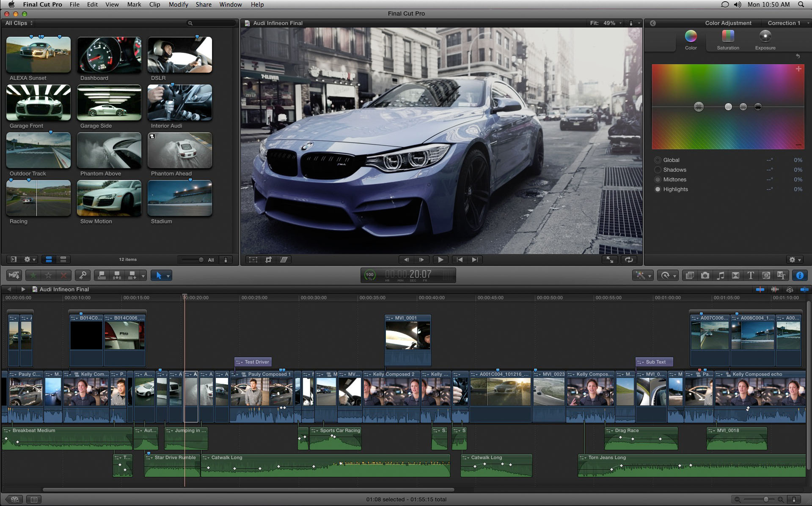812x506 pixels.
Task: Open the Retime speed pop-up menu
Action: click(668, 276)
